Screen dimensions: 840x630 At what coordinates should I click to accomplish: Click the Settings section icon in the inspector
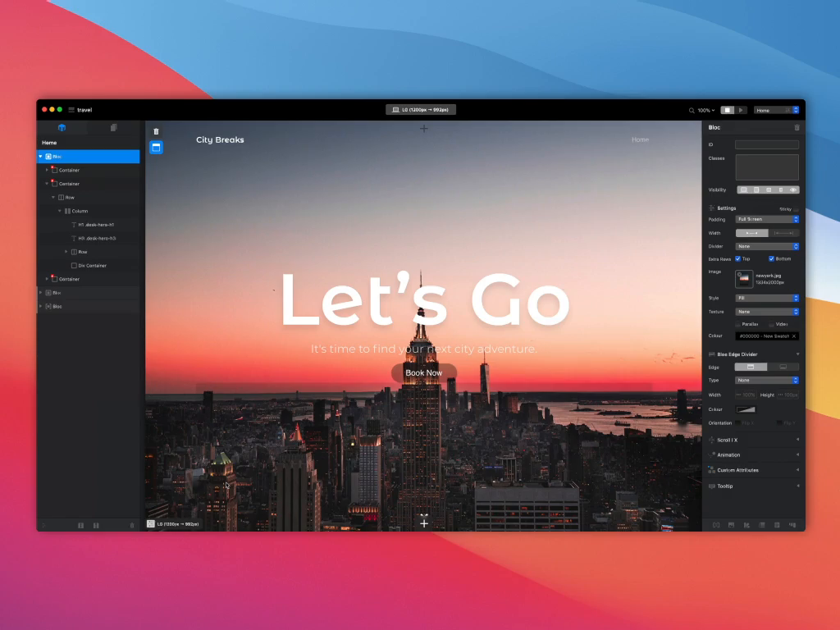[x=711, y=208]
